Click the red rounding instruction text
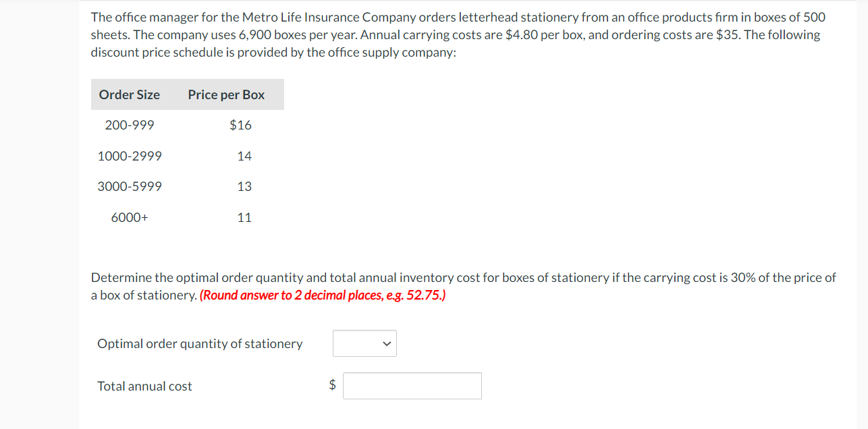This screenshot has height=429, width=868. 323,295
